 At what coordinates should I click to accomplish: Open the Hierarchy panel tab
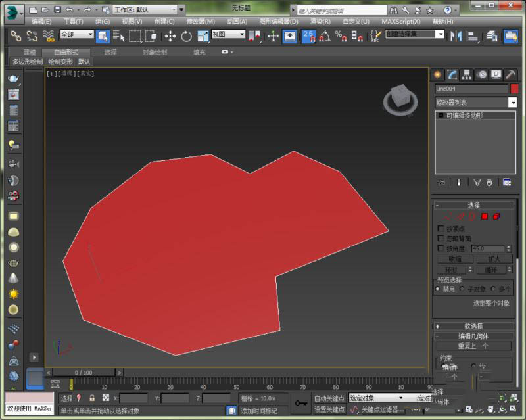click(466, 74)
